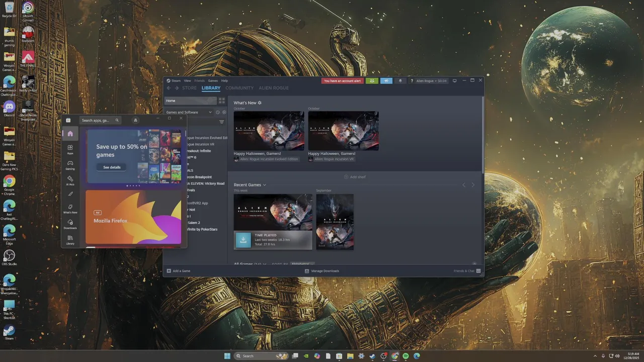
Task: Open the View menu in Steam
Action: 187,80
